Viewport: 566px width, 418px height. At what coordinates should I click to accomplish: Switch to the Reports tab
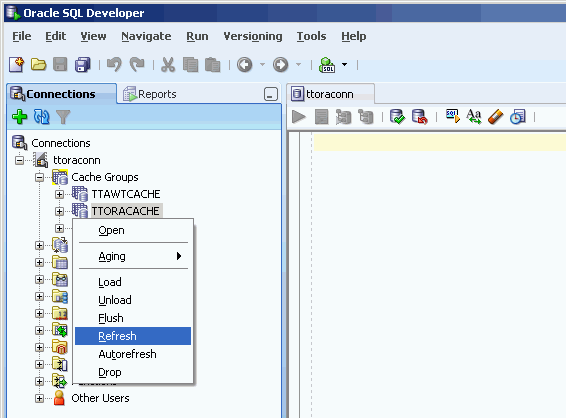pyautogui.click(x=149, y=94)
